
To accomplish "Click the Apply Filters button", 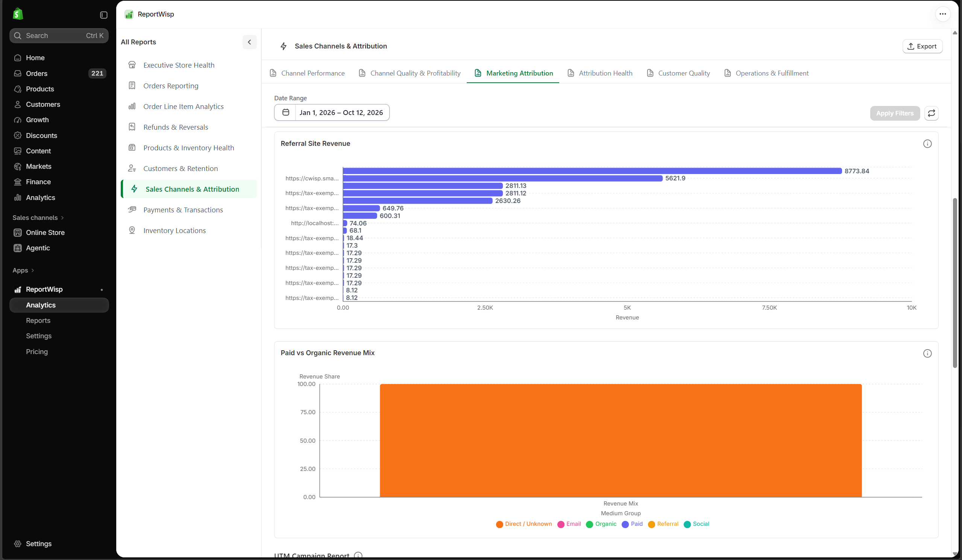I will click(895, 113).
